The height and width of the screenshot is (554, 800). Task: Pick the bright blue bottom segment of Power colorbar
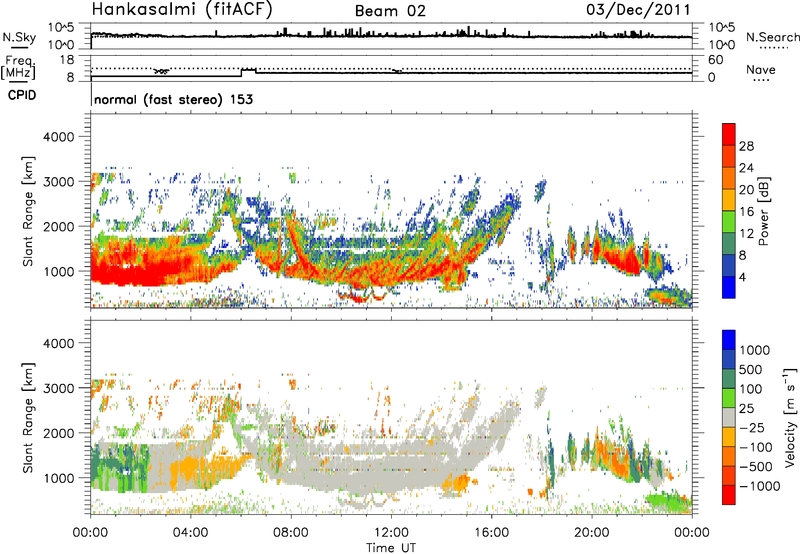coord(729,287)
